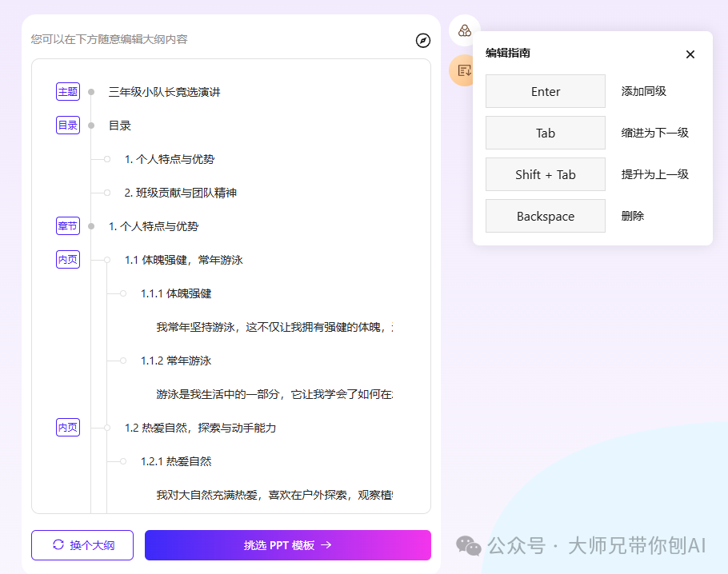Select chapter row 1. 个人特点与优势
The image size is (728, 574).
tap(154, 226)
